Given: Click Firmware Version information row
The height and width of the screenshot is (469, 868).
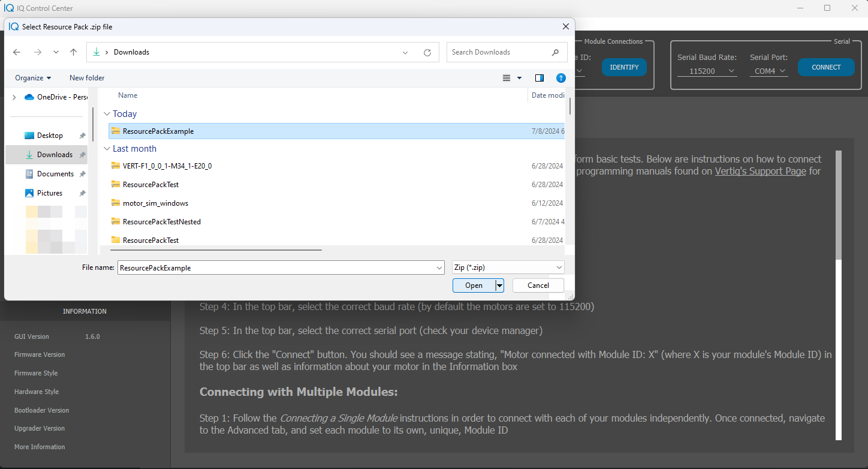Looking at the screenshot, I should coord(40,354).
